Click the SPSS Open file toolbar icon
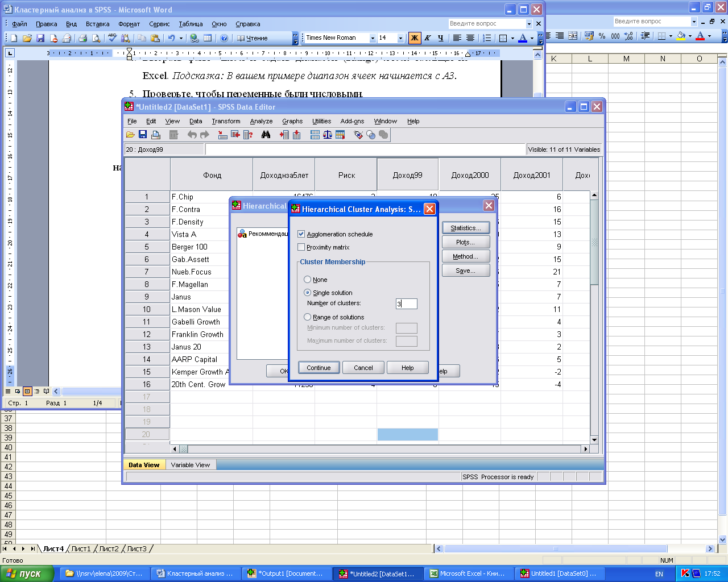This screenshot has width=728, height=582. click(x=130, y=135)
